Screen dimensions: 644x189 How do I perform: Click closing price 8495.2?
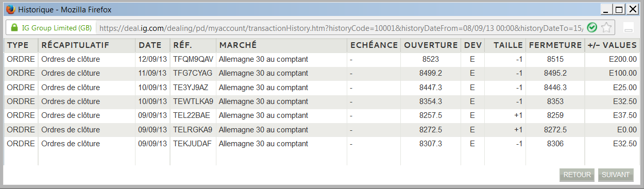tap(555, 73)
